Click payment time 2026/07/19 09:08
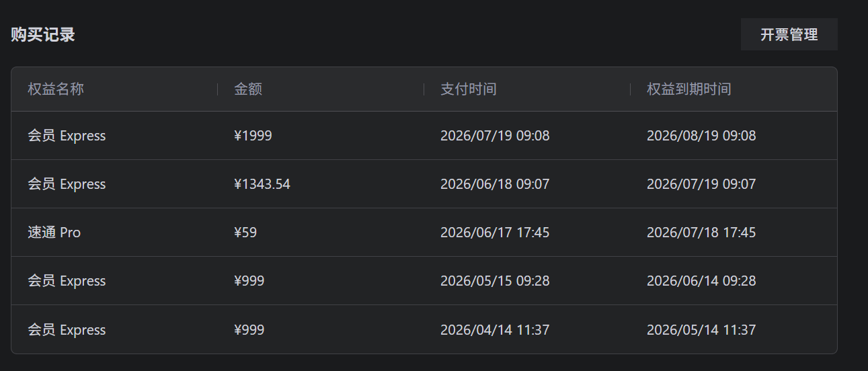 pyautogui.click(x=495, y=136)
